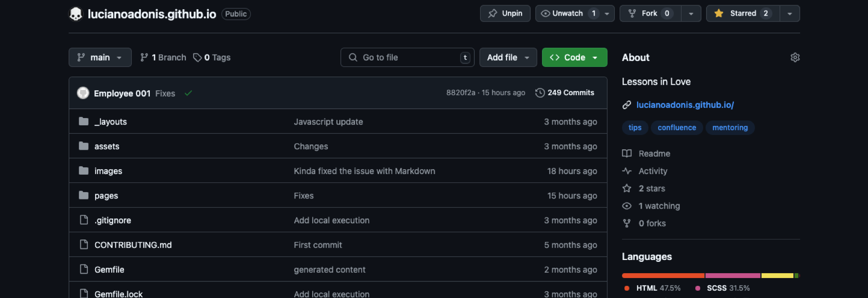Select the confluence topic tag
Image resolution: width=868 pixels, height=298 pixels.
pos(677,128)
